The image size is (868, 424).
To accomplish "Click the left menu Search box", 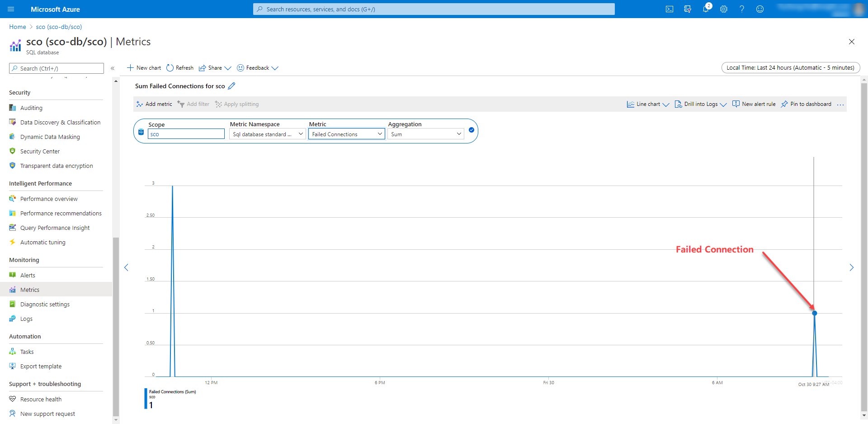I will click(x=57, y=68).
